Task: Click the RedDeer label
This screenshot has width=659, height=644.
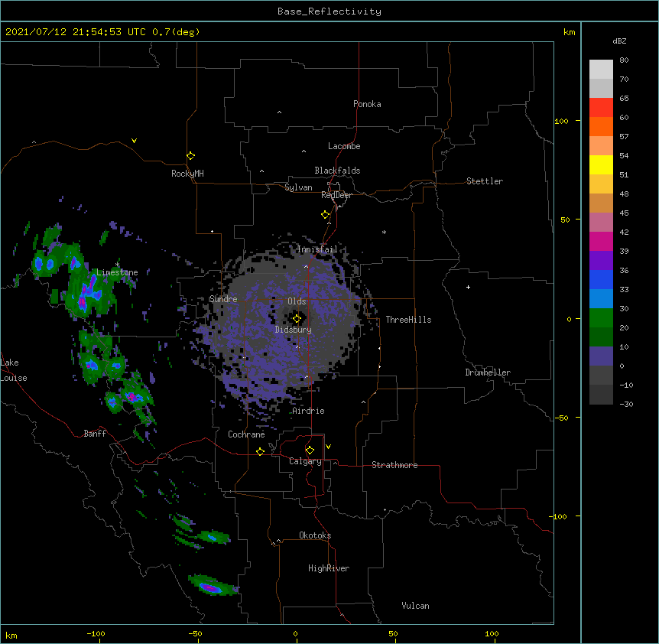Action: tap(336, 195)
